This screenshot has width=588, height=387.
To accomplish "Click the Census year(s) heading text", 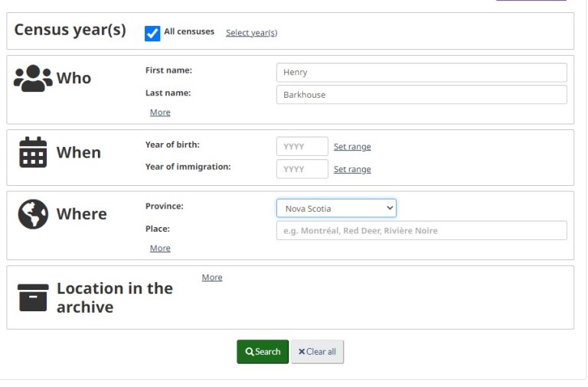I will (70, 30).
